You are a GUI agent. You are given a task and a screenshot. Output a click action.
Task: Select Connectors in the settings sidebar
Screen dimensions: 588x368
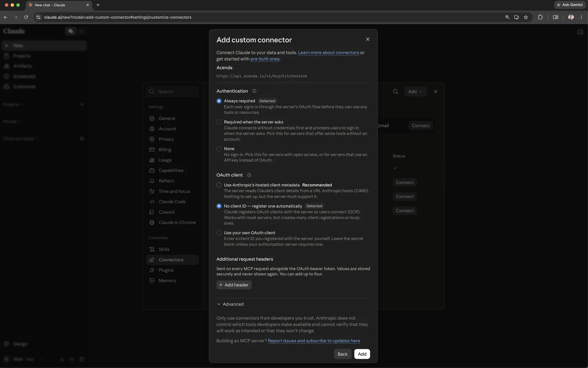pyautogui.click(x=172, y=260)
